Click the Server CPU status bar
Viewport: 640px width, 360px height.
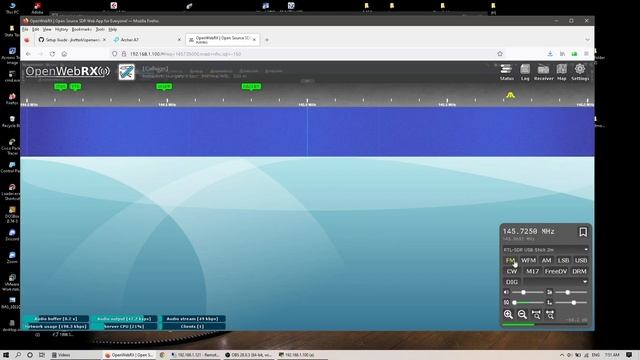click(124, 326)
